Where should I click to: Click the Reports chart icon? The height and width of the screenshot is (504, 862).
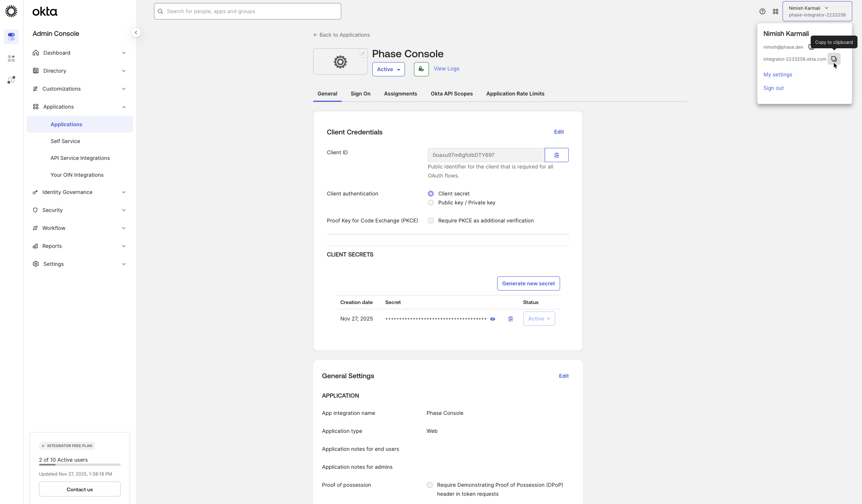point(35,246)
